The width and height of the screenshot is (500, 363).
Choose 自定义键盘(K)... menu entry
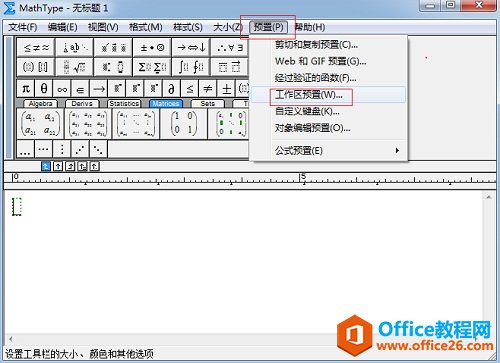pos(328,111)
